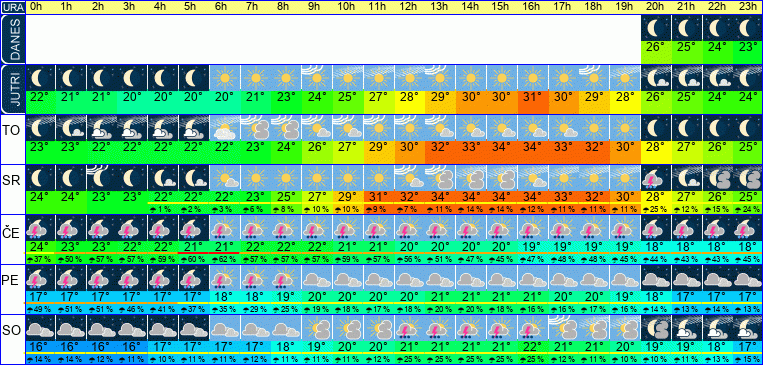Screen dimensions: 763x365
Task: Click the SO 21h moon and cloud icon
Action: pyautogui.click(x=687, y=328)
